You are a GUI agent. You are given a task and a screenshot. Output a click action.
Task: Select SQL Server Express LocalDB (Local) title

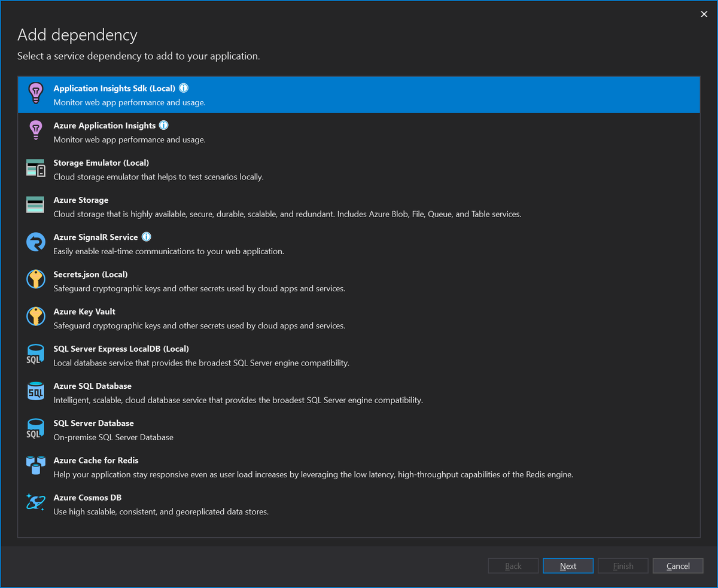point(121,349)
